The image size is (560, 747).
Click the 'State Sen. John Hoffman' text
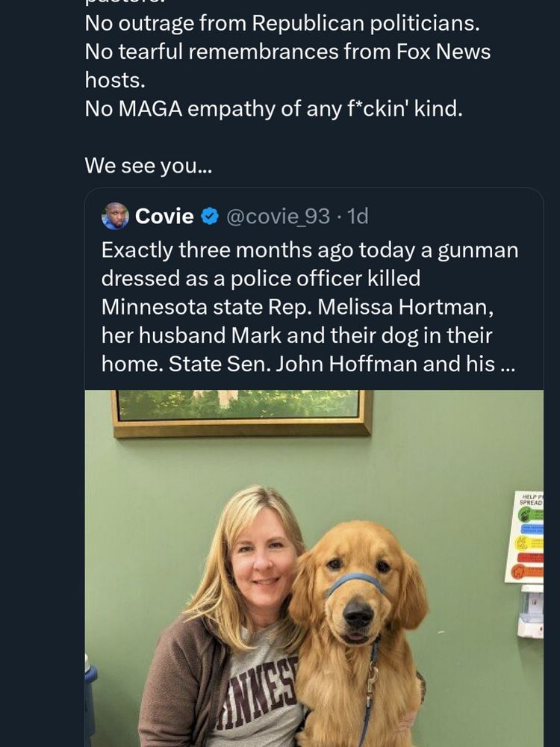(x=335, y=364)
